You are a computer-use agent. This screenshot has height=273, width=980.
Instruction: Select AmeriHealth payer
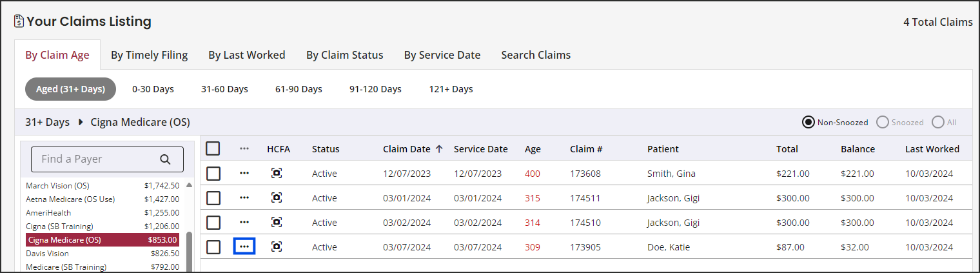103,212
